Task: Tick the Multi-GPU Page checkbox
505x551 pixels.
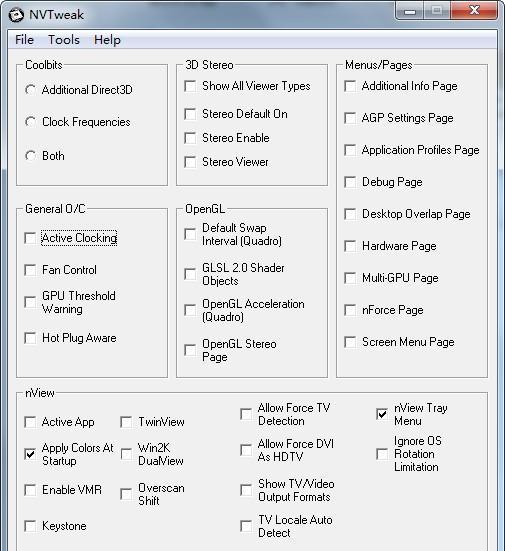Action: click(x=350, y=278)
